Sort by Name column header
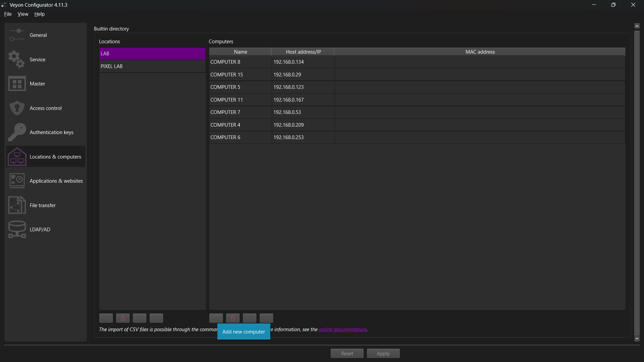Image resolution: width=644 pixels, height=362 pixels. 240,52
